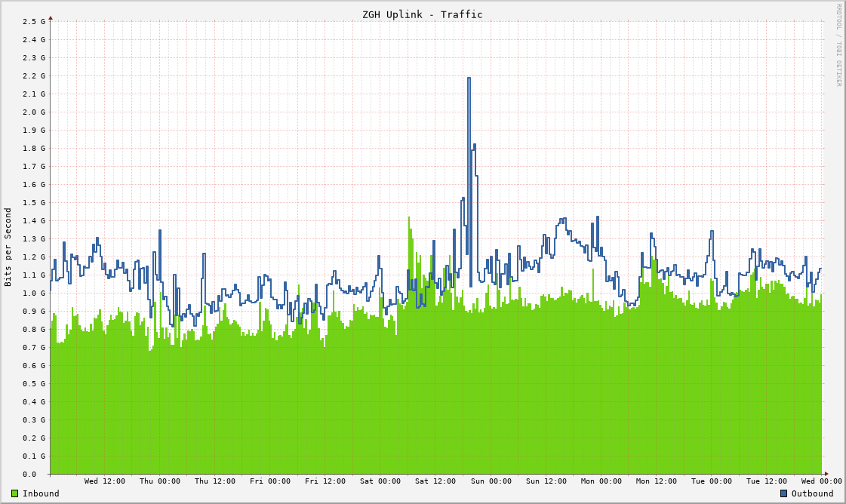Click the "0.0" y-axis value
The image size is (846, 504).
(29, 475)
